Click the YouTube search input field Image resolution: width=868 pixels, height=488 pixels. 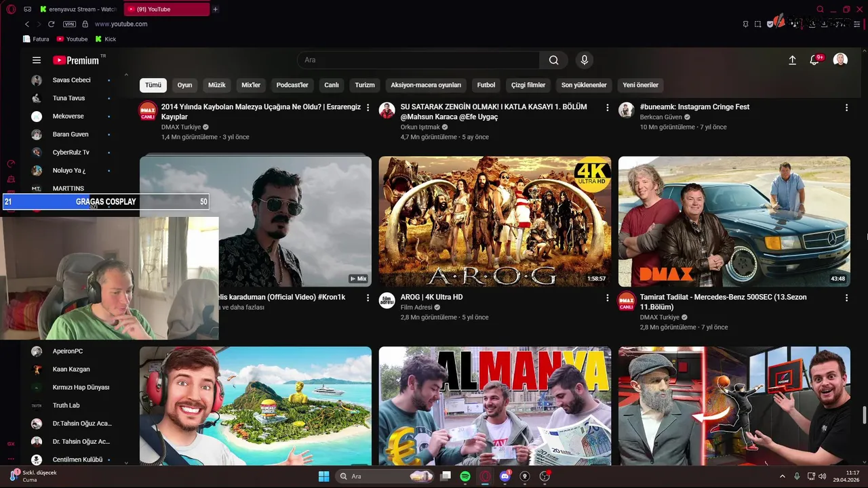tap(418, 60)
